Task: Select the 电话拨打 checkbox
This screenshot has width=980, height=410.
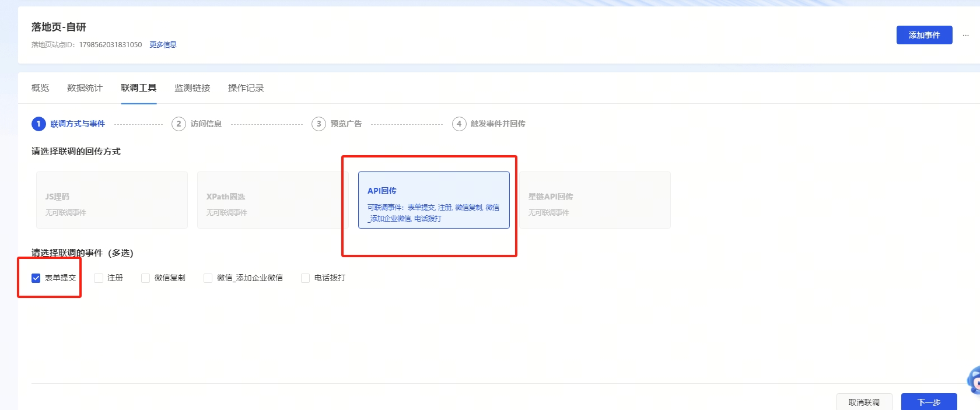Action: pyautogui.click(x=305, y=278)
